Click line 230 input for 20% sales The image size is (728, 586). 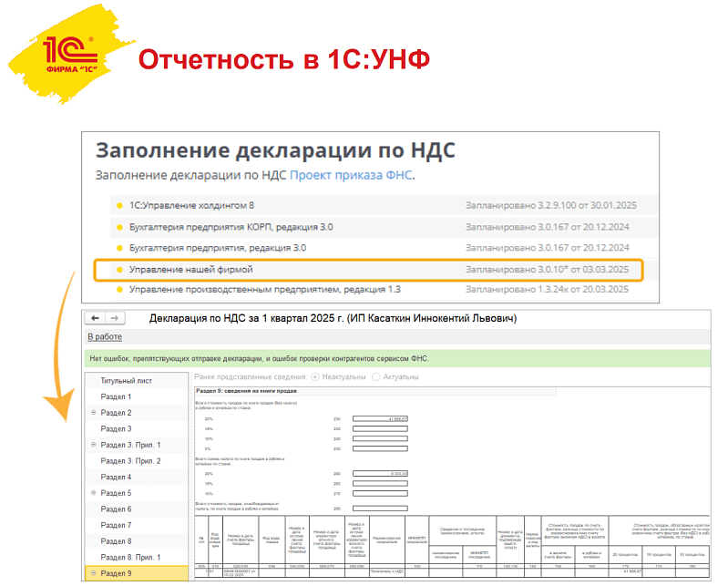coord(380,419)
